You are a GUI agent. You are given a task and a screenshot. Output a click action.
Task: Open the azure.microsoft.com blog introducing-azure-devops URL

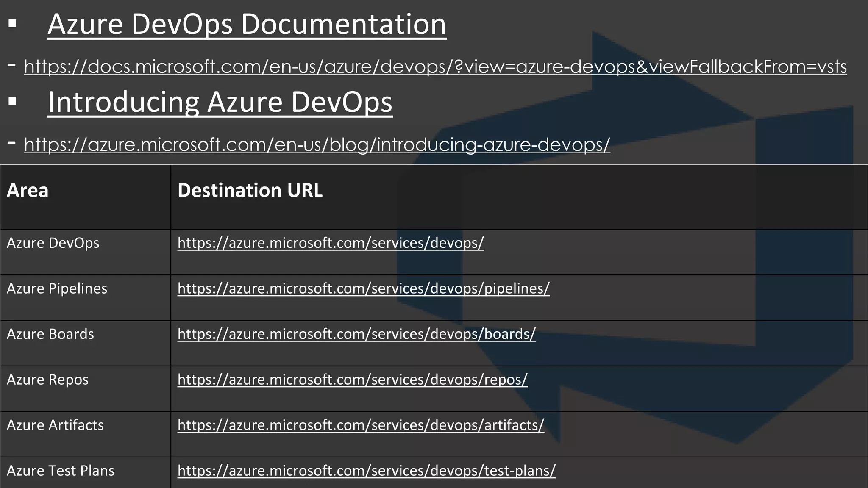point(317,144)
